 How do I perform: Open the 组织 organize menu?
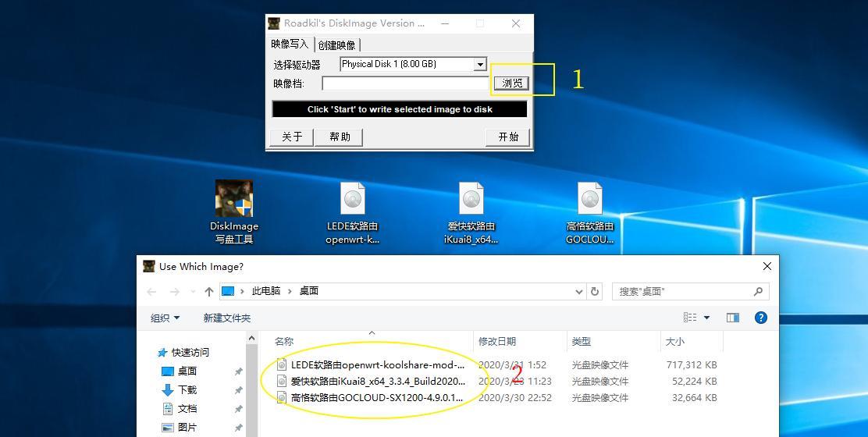(x=165, y=318)
